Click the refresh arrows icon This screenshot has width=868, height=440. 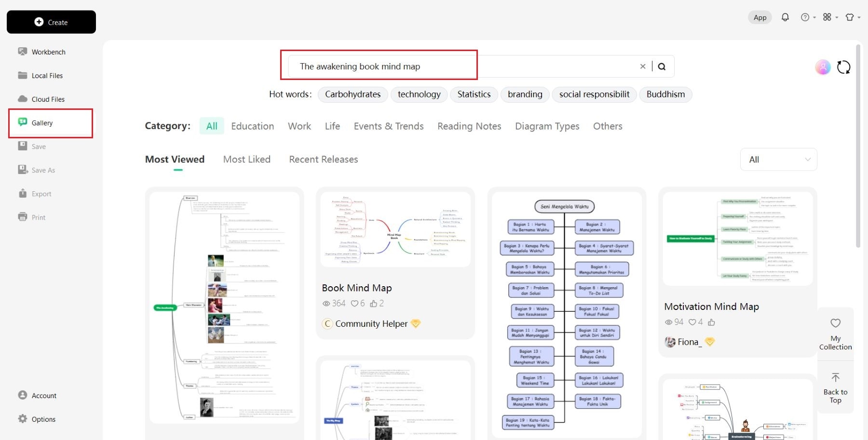[844, 67]
